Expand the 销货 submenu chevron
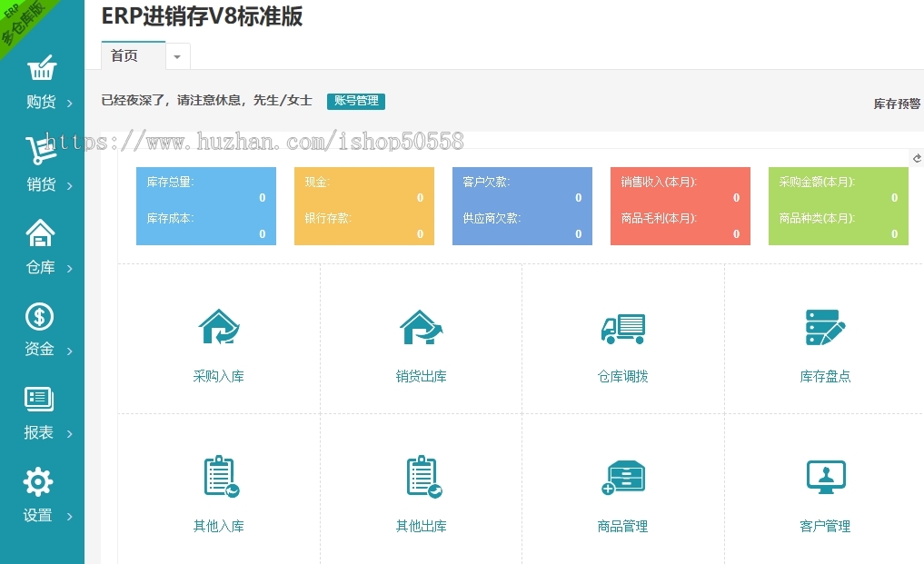 (x=70, y=185)
